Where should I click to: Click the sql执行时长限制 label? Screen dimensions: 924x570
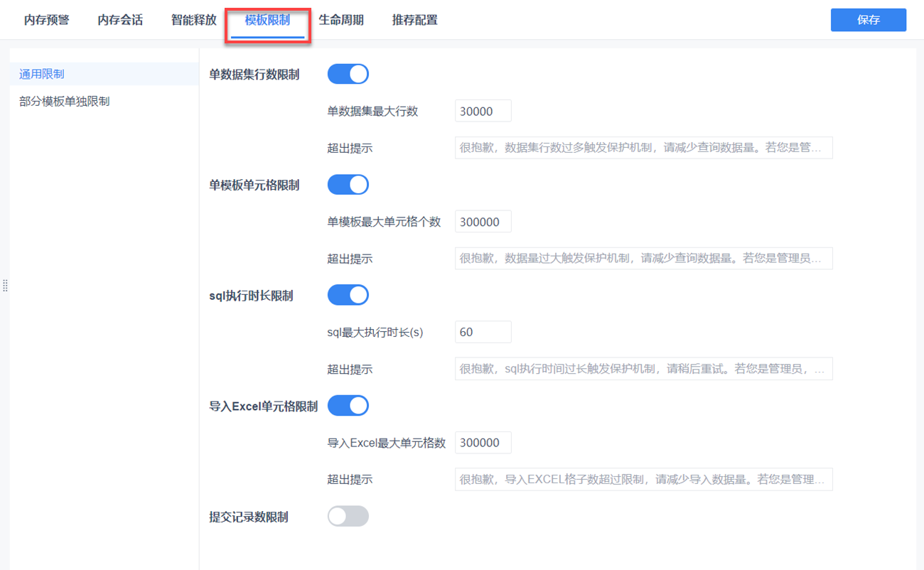click(x=251, y=296)
